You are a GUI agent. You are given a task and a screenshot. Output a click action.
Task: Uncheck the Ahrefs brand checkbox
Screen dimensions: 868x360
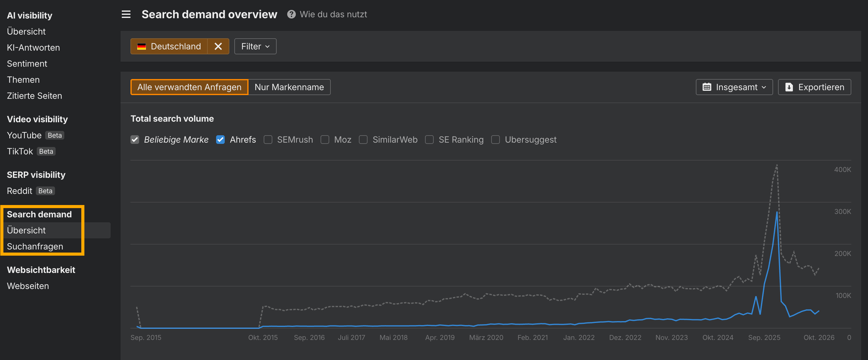tap(220, 140)
